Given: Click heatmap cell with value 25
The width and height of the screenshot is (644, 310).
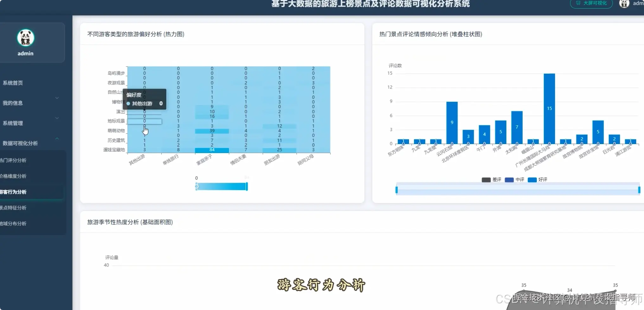Looking at the screenshot, I should [x=279, y=150].
